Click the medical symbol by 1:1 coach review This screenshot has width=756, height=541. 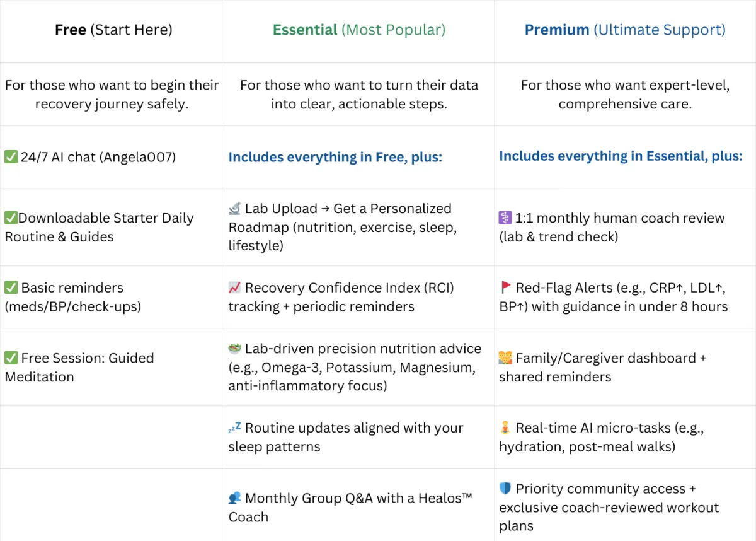505,218
